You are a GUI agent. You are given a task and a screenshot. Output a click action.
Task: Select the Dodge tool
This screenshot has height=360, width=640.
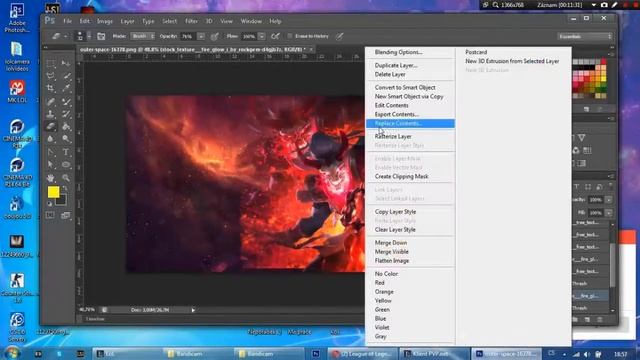coord(66,139)
